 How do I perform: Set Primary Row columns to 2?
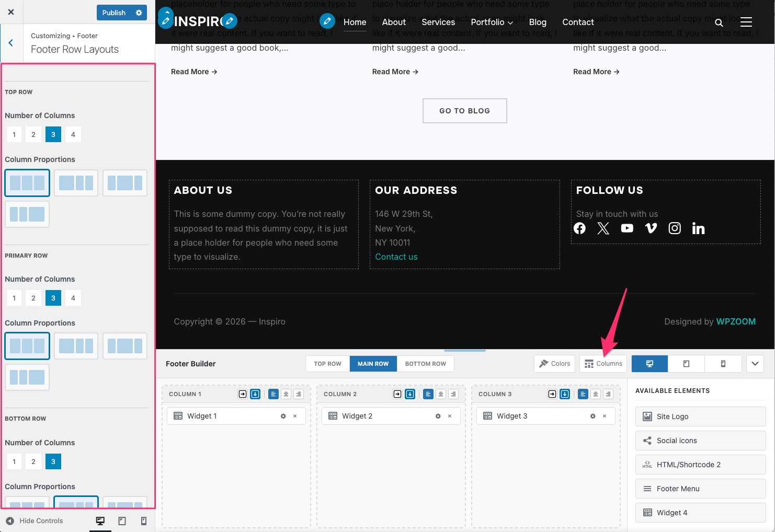point(33,298)
